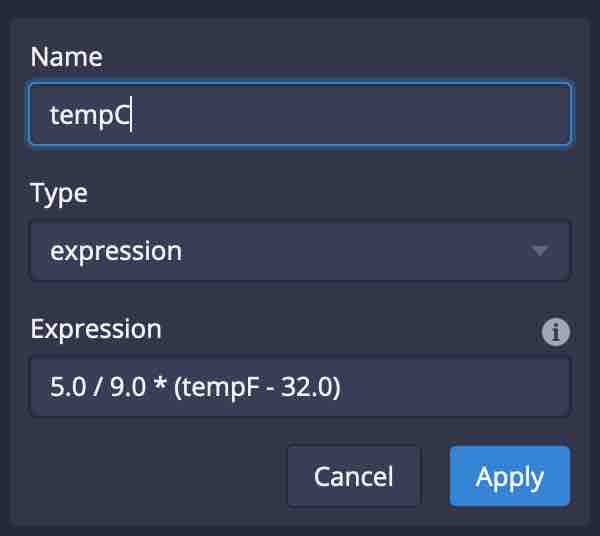The image size is (600, 536).
Task: Show help for the Expression field
Action: (x=556, y=332)
